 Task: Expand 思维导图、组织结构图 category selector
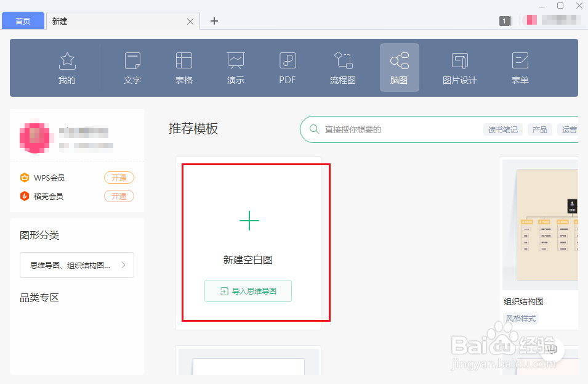tap(77, 265)
